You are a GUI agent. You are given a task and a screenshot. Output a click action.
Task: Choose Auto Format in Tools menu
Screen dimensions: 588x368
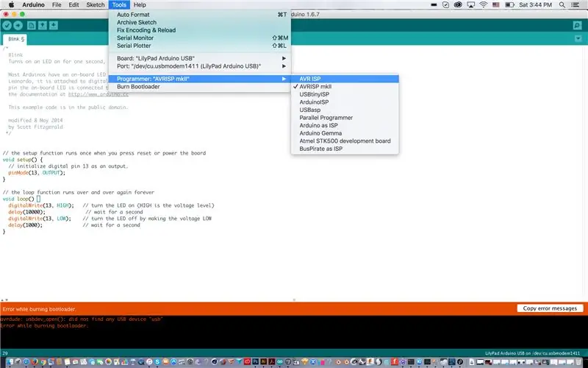coord(199,15)
